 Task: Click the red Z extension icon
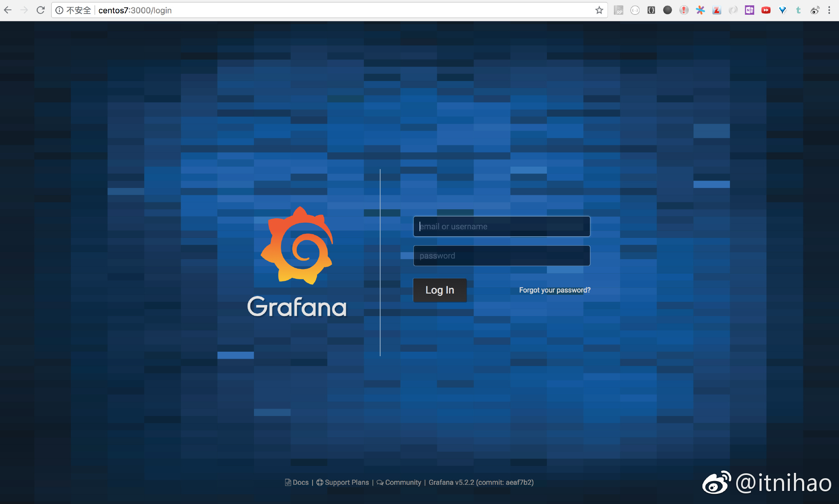coord(717,10)
